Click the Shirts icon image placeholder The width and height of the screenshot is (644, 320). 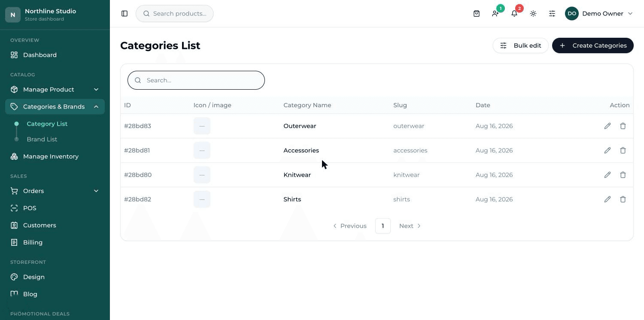click(202, 199)
